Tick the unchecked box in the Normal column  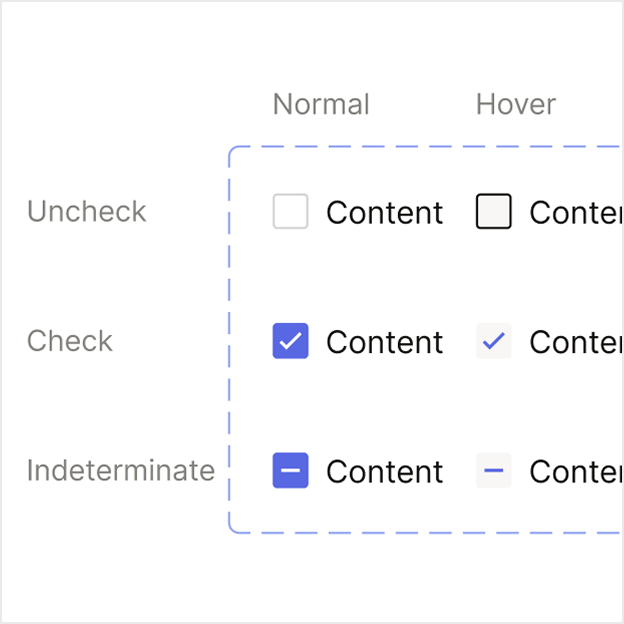(x=290, y=212)
